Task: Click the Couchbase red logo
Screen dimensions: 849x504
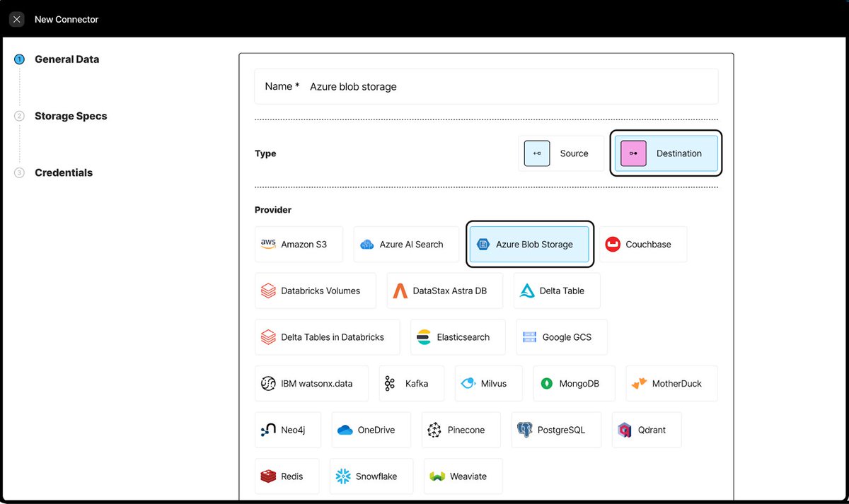Action: (613, 244)
